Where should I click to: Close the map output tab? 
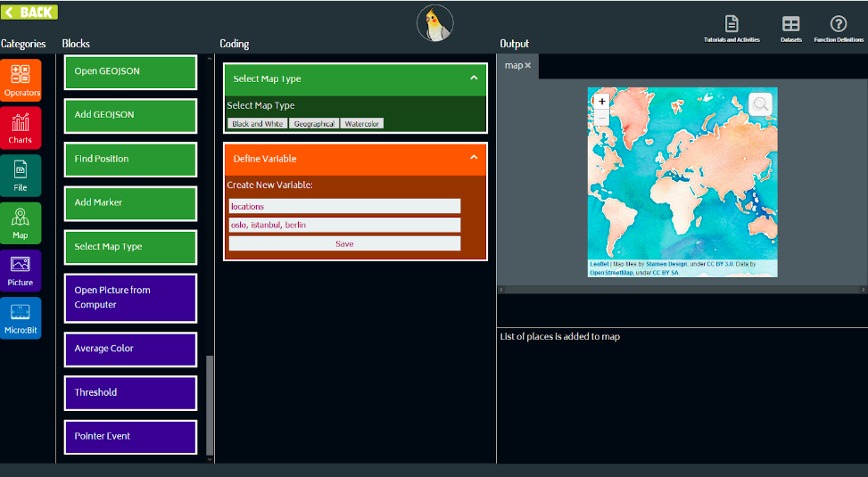[528, 66]
